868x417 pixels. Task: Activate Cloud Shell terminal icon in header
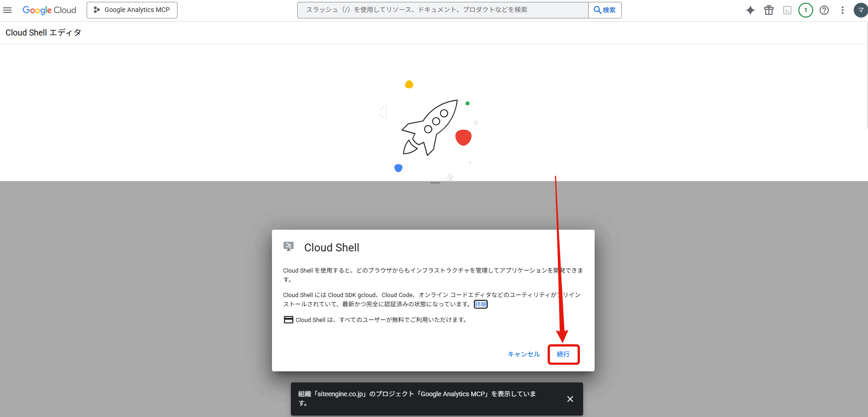coord(787,10)
